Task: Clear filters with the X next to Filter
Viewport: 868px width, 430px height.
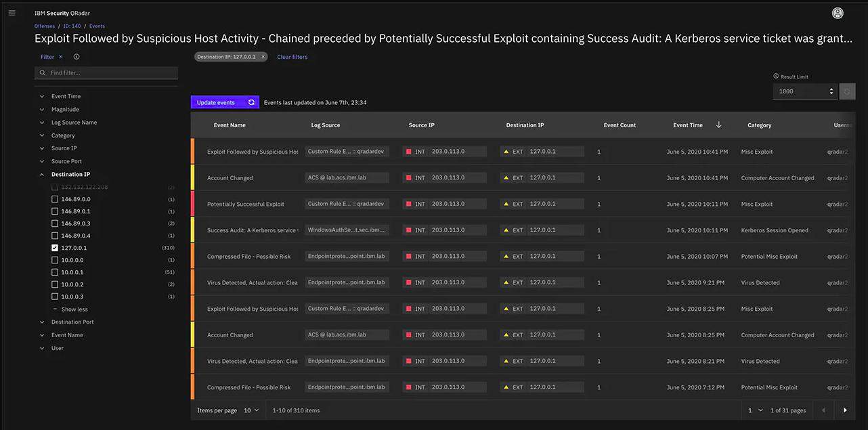Action: (60, 57)
